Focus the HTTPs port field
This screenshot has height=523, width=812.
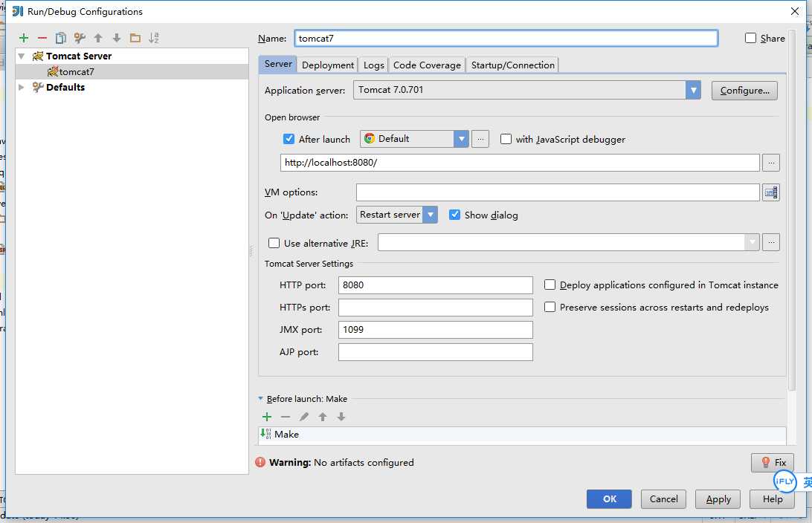(x=436, y=308)
